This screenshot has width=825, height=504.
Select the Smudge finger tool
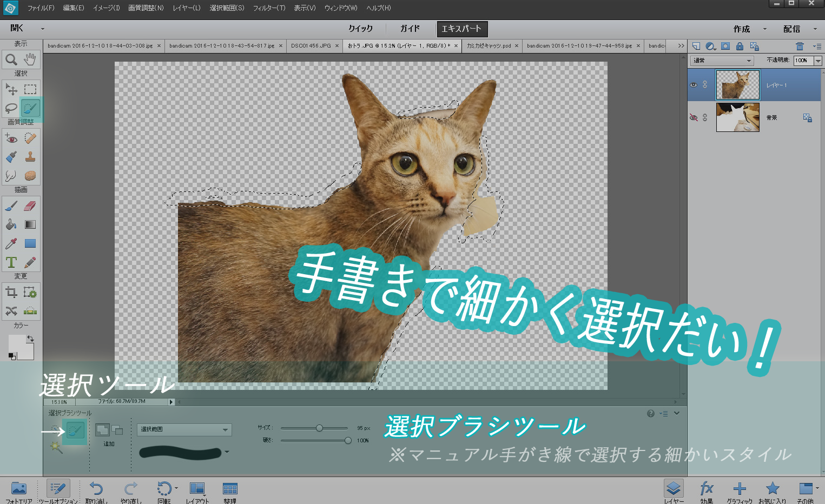(x=11, y=176)
